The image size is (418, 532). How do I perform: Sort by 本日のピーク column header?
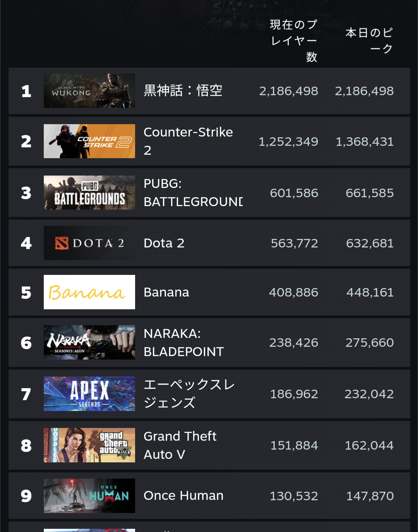[x=369, y=41]
